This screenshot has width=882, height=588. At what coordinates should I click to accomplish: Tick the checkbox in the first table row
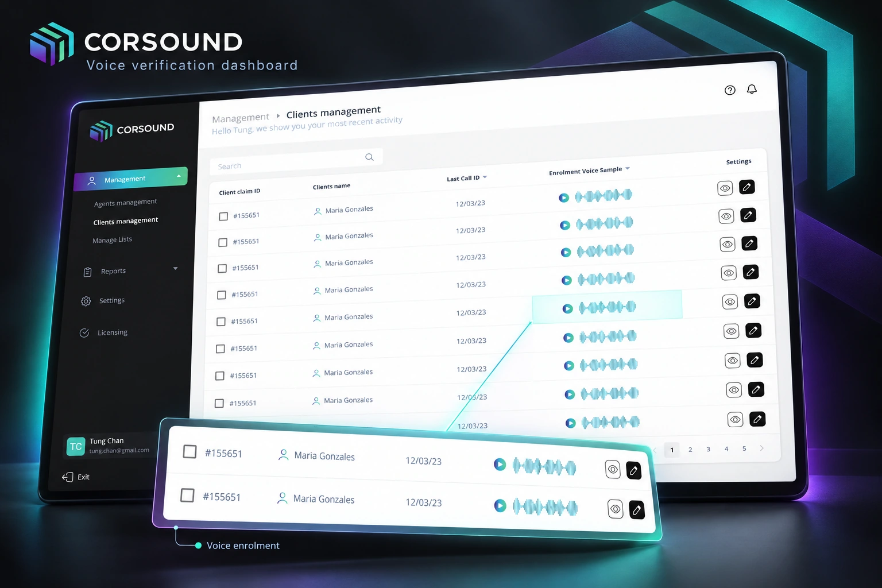(223, 216)
